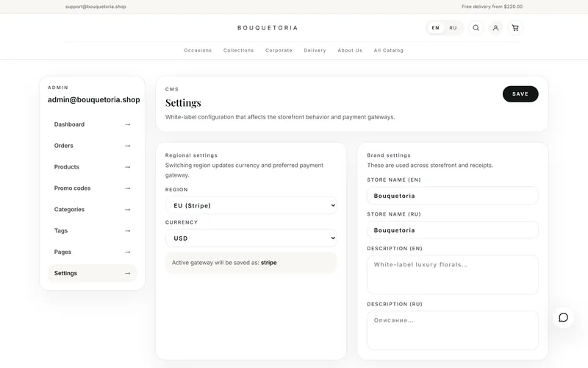Screen dimensions: 588x368
Task: Open Pages section
Action: 93,252
